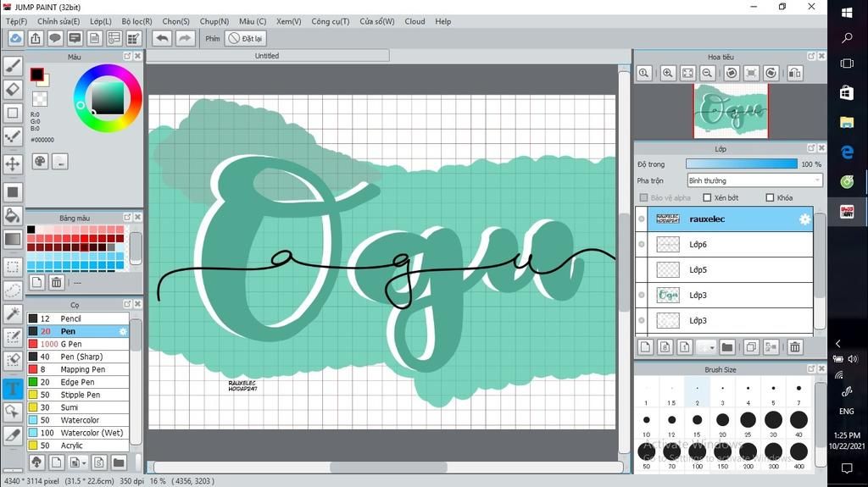The width and height of the screenshot is (868, 487).
Task: Click the Đặt lại button
Action: click(x=246, y=38)
